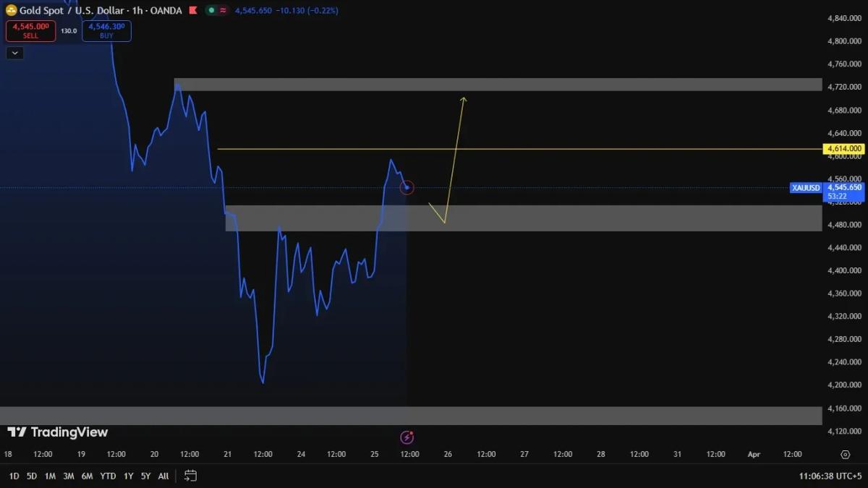
Task: Click the market status dot in the header
Action: (x=210, y=11)
